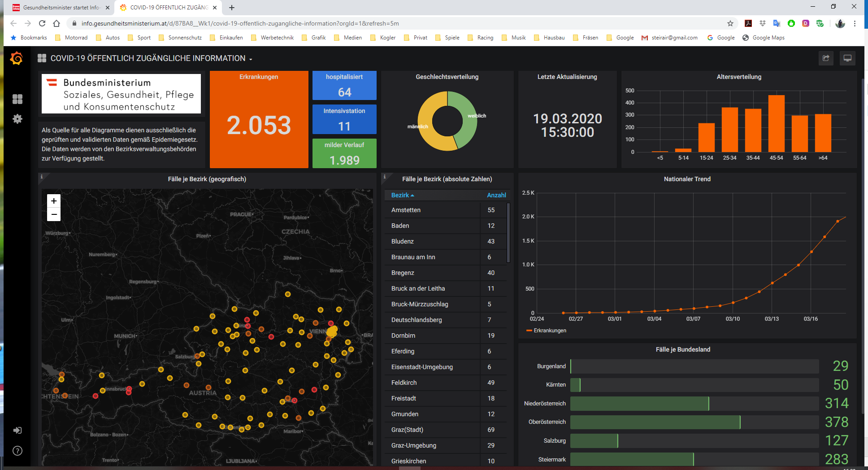Open the steirair@gmail.com bookmark
Screen dimensions: 868x470
[x=669, y=38]
